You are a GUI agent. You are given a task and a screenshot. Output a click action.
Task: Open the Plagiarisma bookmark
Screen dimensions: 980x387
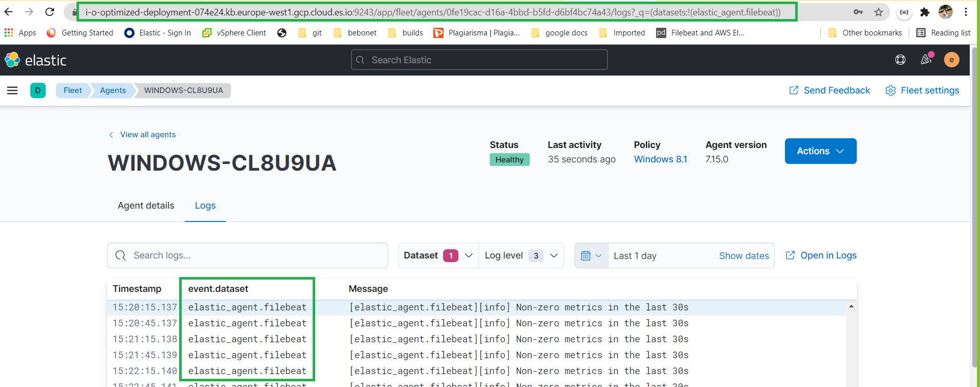[477, 33]
